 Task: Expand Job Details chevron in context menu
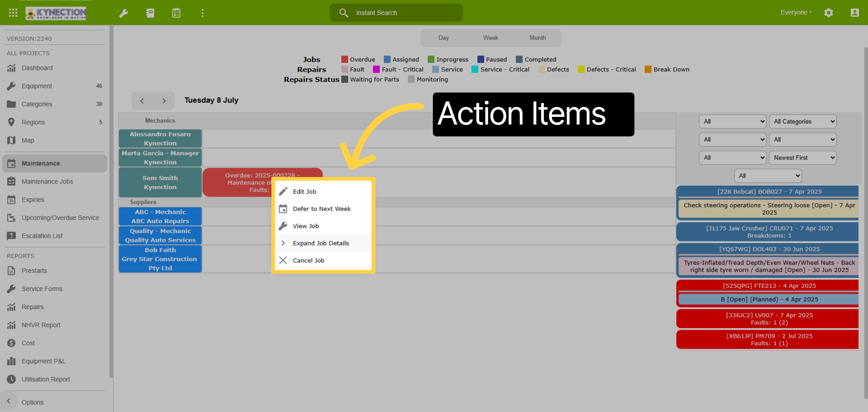coord(283,243)
